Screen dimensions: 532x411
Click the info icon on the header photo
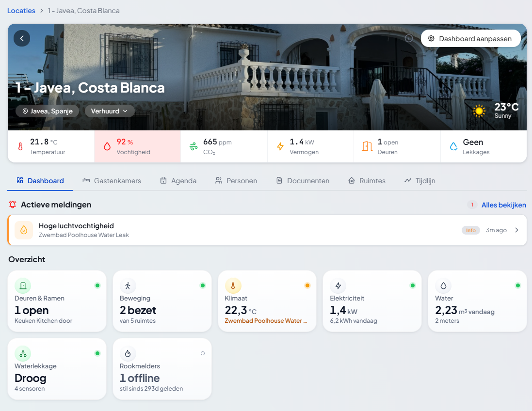click(409, 38)
